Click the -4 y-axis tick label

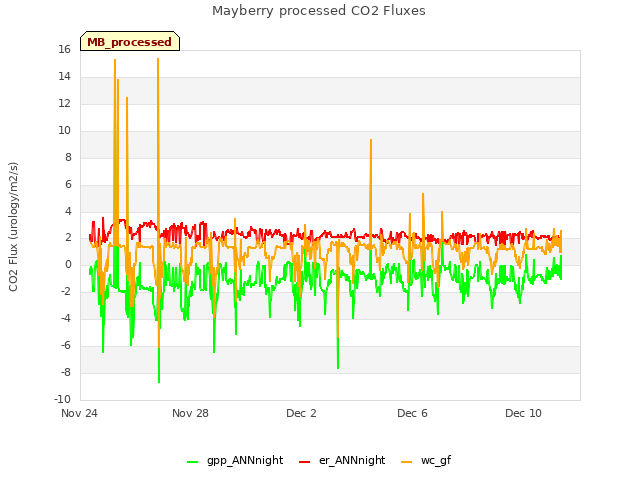[x=66, y=319]
